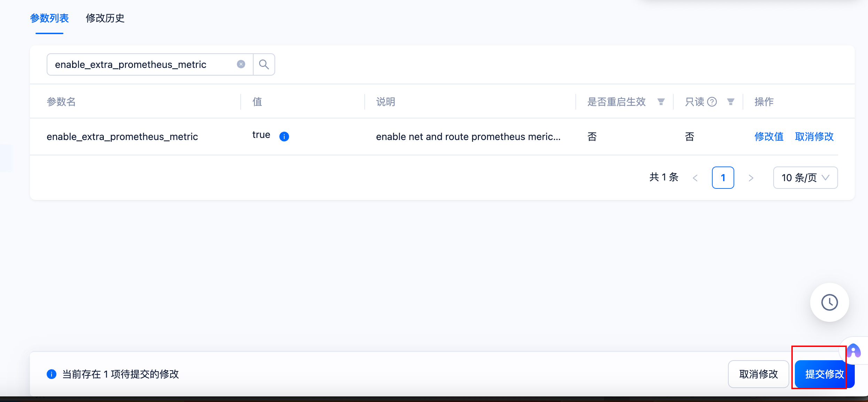Submit changes with 提交修改 button
The image size is (868, 402).
click(x=824, y=374)
